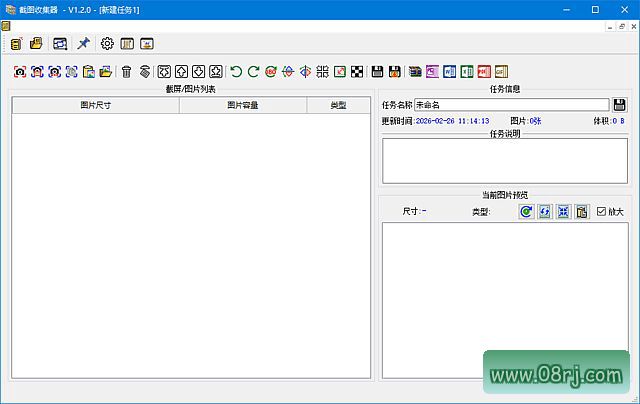This screenshot has height=404, width=640.
Task: Click the move-to-top arrow icon
Action: click(x=165, y=71)
